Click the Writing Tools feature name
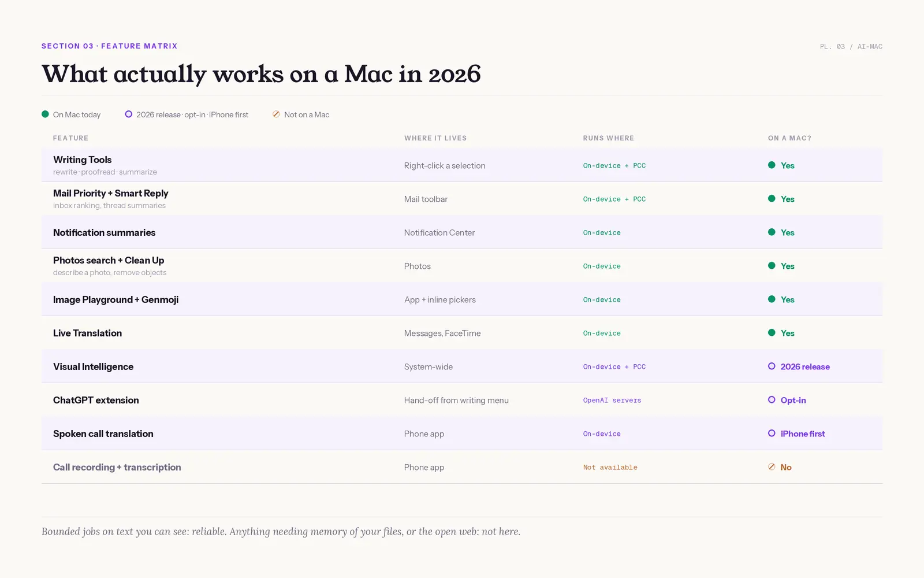 (x=83, y=160)
